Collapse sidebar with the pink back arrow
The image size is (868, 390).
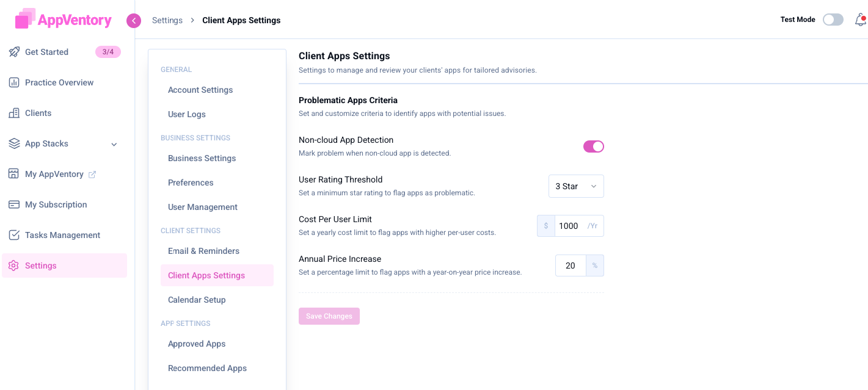click(x=134, y=21)
